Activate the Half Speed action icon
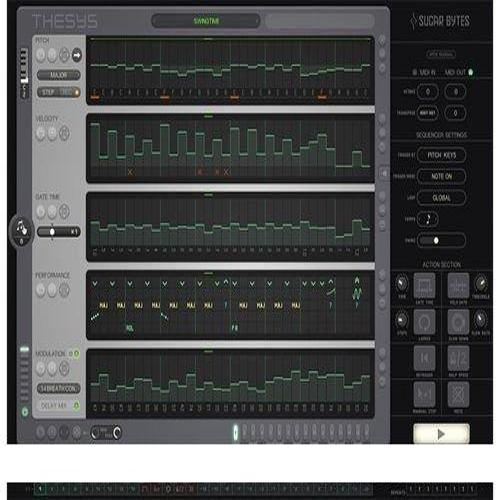 tap(458, 358)
